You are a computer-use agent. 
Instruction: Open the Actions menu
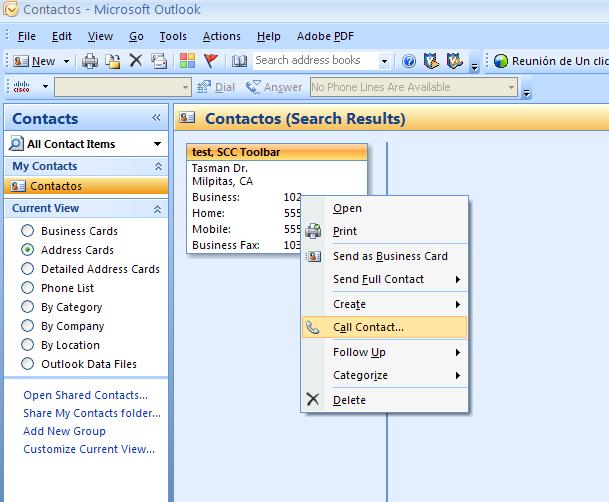pos(222,36)
